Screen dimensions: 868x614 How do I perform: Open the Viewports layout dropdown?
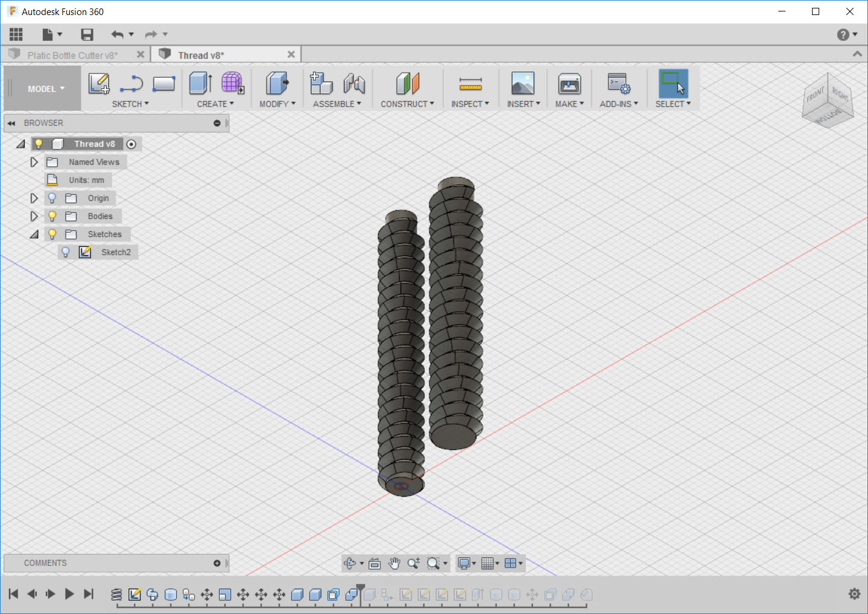click(514, 563)
